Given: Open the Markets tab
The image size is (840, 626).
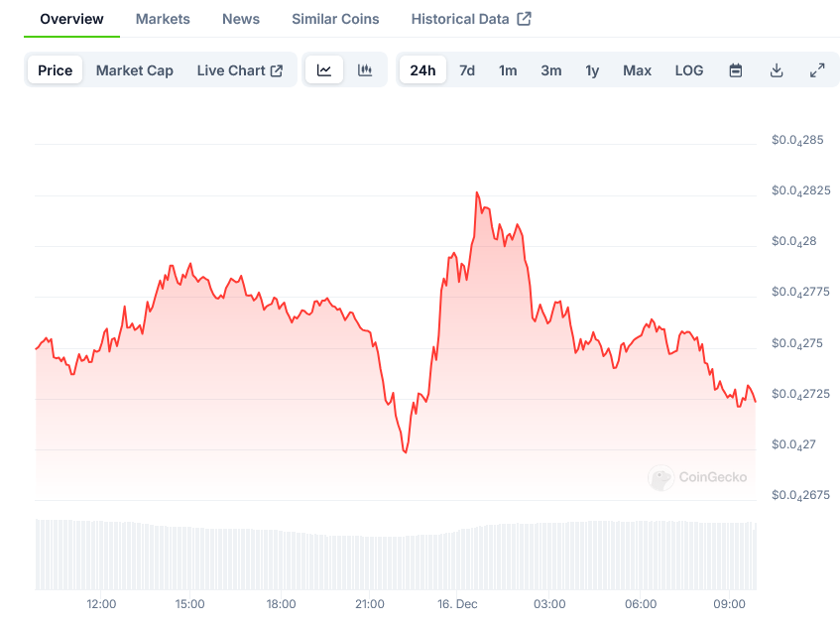Looking at the screenshot, I should (163, 19).
